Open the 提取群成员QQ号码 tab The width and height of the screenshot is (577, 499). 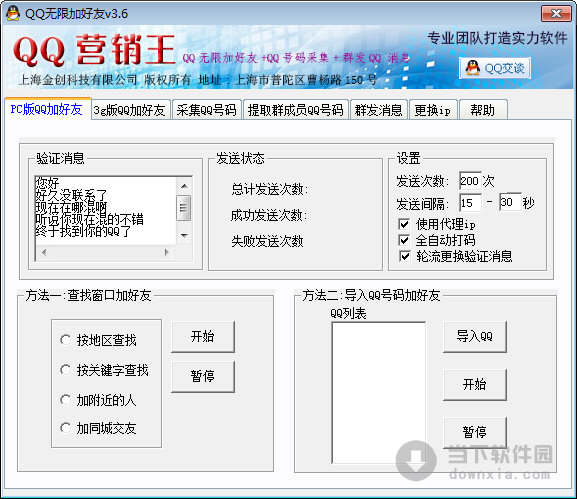[295, 110]
